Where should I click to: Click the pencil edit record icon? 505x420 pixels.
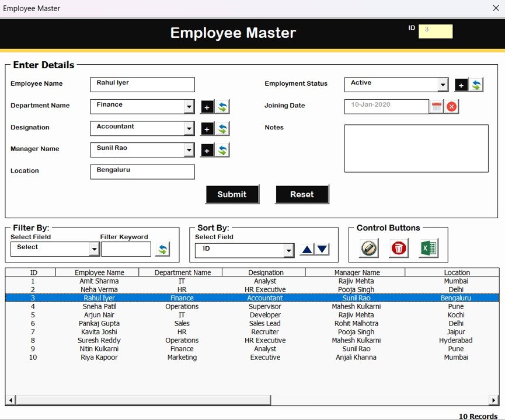[x=369, y=249]
